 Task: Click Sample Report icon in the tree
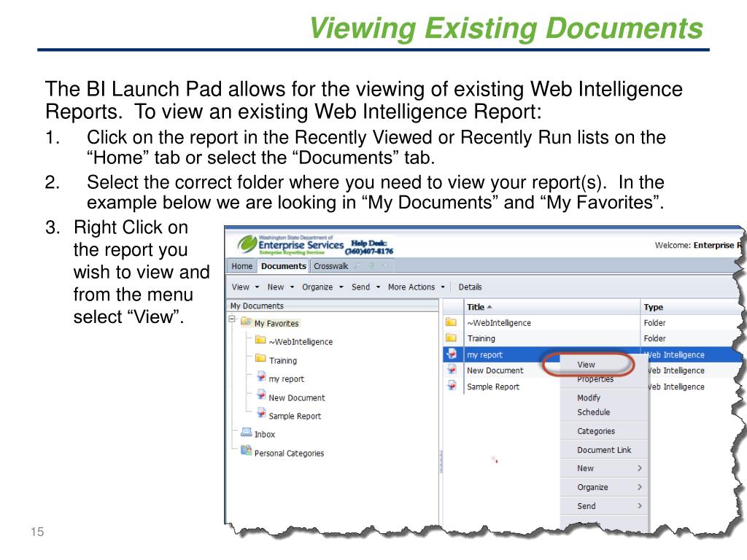(261, 414)
